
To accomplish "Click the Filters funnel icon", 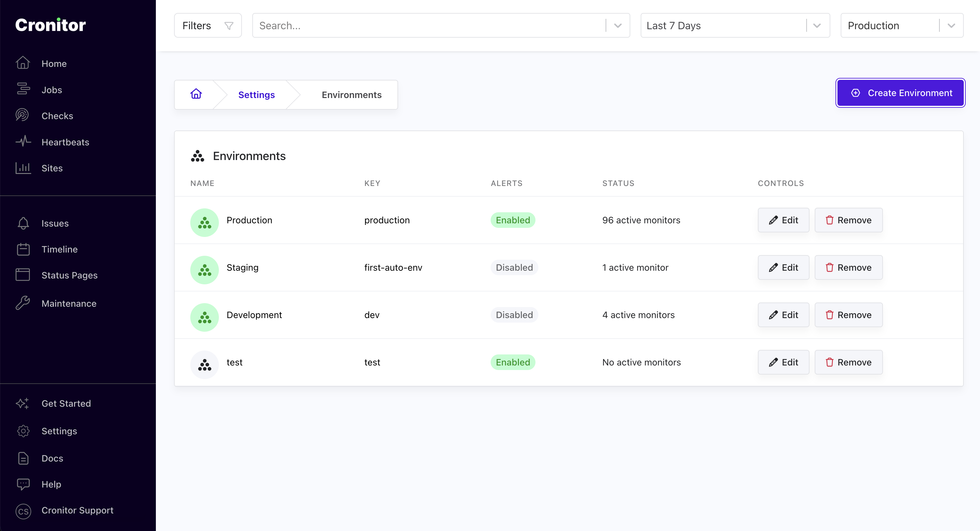I will pyautogui.click(x=229, y=26).
